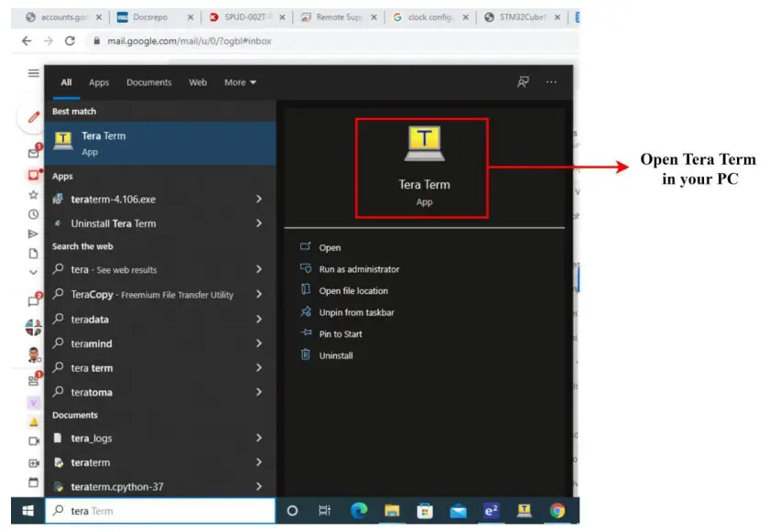Select 'tera term' web suggestion
769x532 pixels.
92,368
